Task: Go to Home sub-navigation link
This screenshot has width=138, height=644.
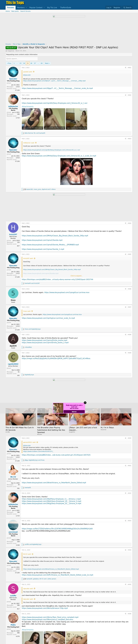Action: click(x=8, y=11)
